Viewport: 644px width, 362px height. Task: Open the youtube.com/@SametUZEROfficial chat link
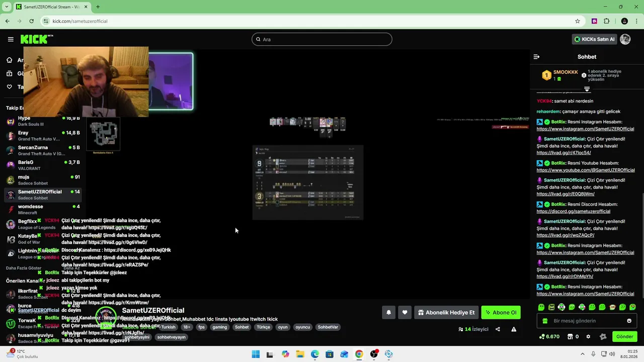pyautogui.click(x=586, y=170)
